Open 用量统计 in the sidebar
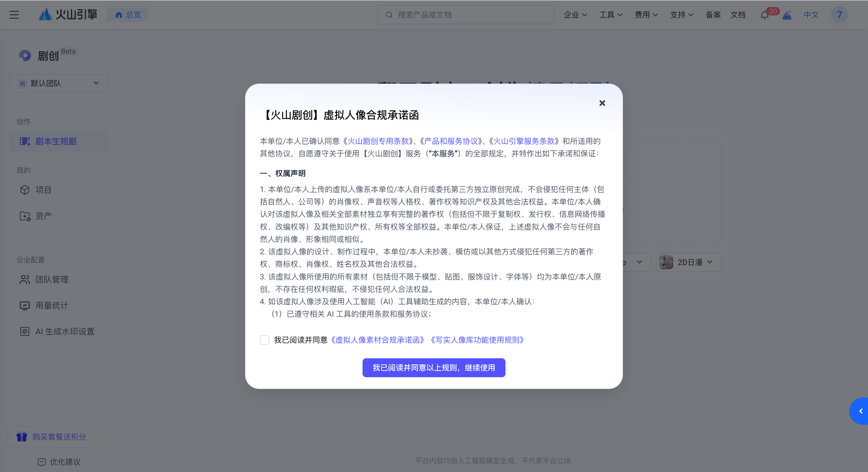Screen dimensions: 868x472 (x=59, y=305)
